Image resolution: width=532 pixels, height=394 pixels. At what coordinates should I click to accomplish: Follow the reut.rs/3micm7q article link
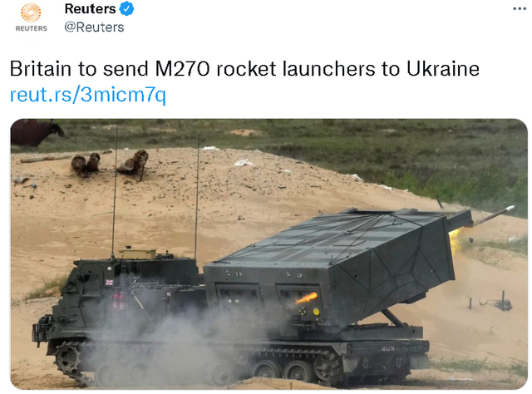(88, 95)
